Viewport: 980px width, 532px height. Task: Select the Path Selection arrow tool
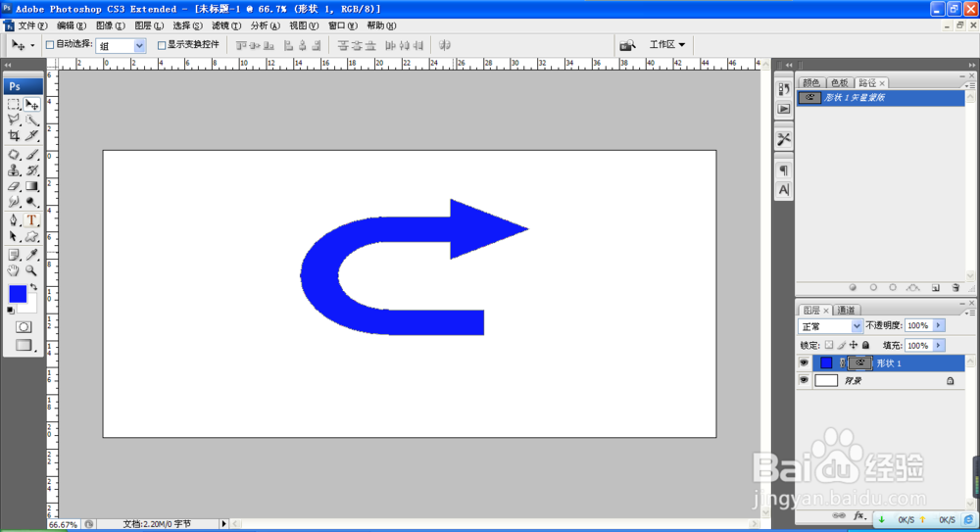[14, 236]
